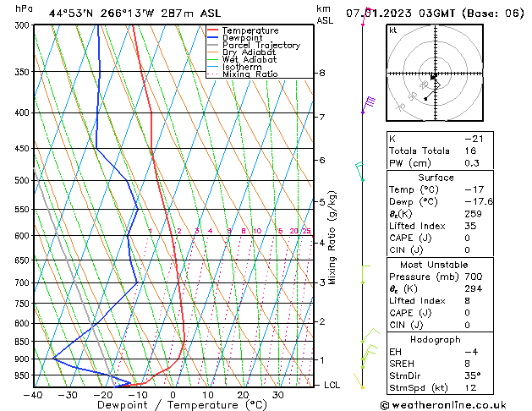Click the 'Surface' section heading
The image size is (532, 411).
436,178
